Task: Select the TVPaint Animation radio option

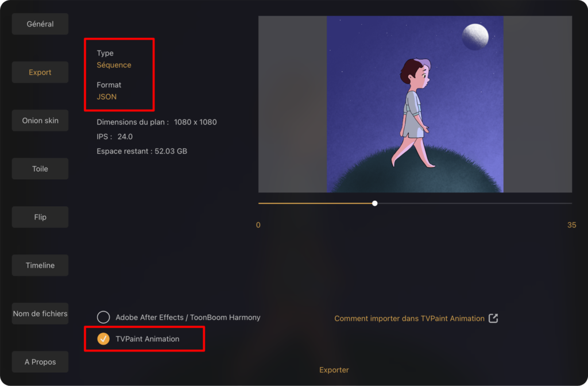Action: point(103,339)
